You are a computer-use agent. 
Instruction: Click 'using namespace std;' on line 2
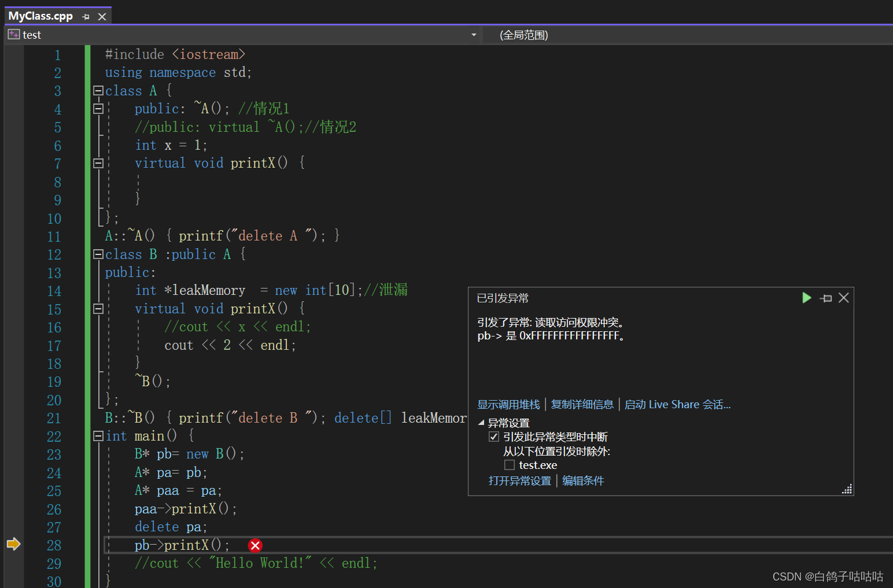178,72
